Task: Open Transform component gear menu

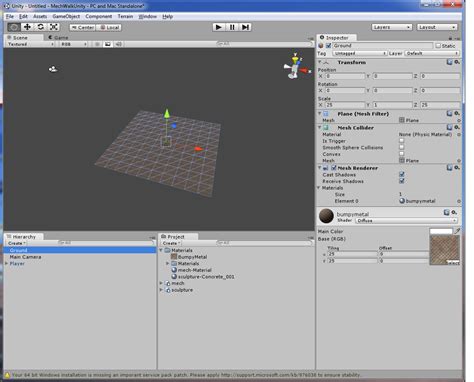Action: [x=457, y=62]
